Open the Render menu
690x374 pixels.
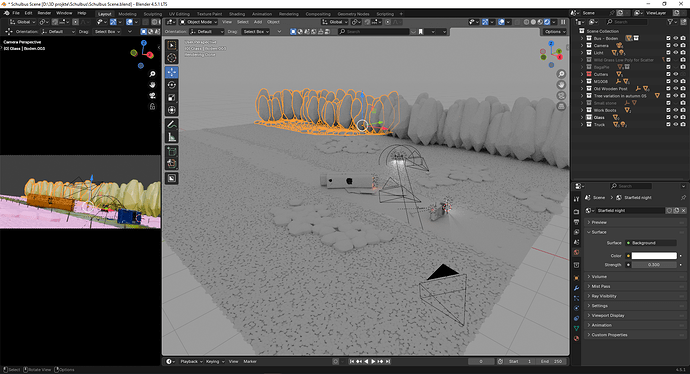[44, 13]
